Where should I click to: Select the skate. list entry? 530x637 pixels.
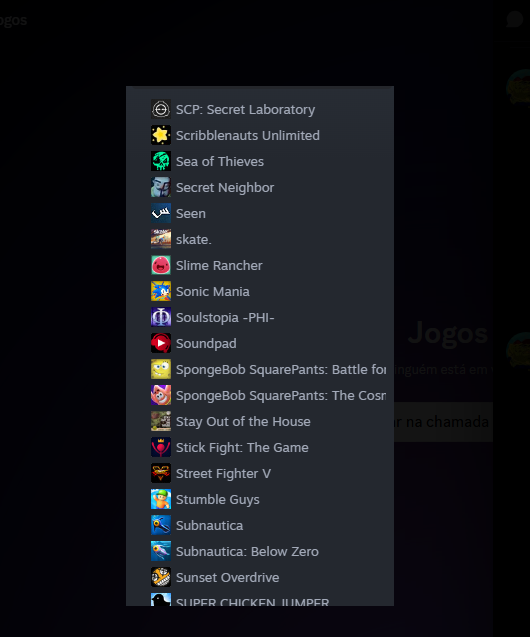click(260, 239)
